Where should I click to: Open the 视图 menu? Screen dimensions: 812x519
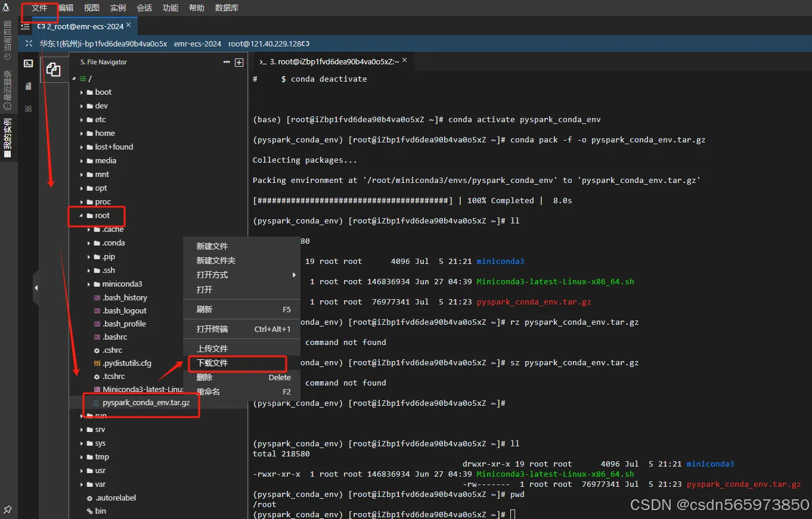click(x=92, y=8)
